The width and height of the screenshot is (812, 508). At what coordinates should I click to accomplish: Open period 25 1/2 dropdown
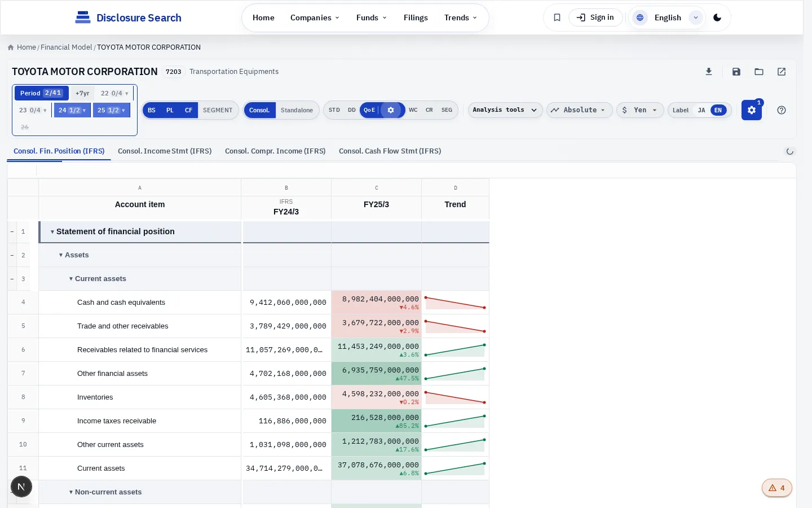point(111,110)
